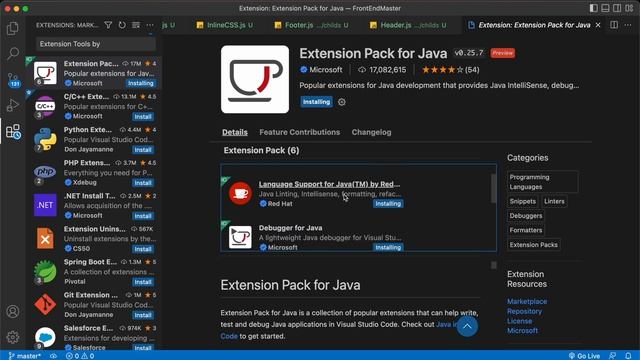Viewport: 640px width, 360px height.
Task: Install the Python Extension Pack
Action: coord(143,150)
